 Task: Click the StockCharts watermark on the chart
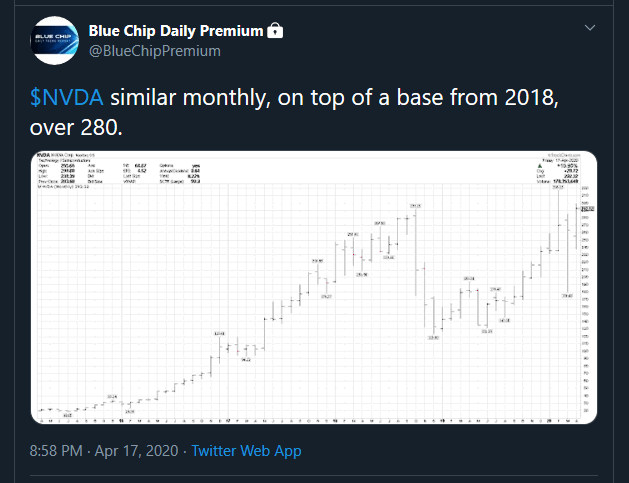[x=564, y=155]
